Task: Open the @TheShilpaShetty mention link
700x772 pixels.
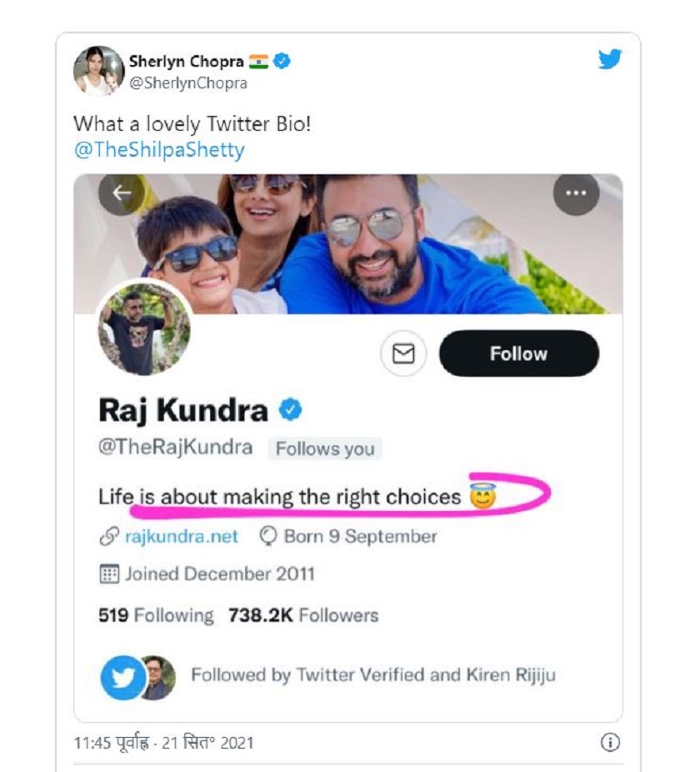Action: [x=158, y=150]
